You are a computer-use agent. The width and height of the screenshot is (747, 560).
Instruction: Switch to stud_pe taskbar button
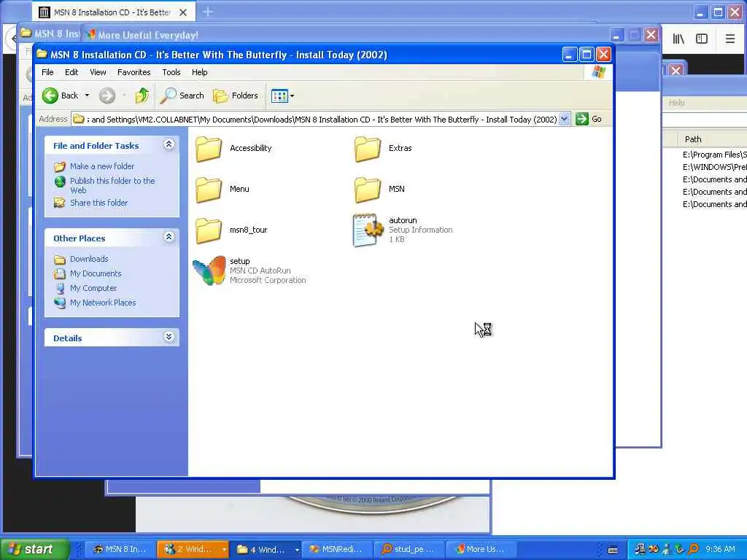click(409, 550)
